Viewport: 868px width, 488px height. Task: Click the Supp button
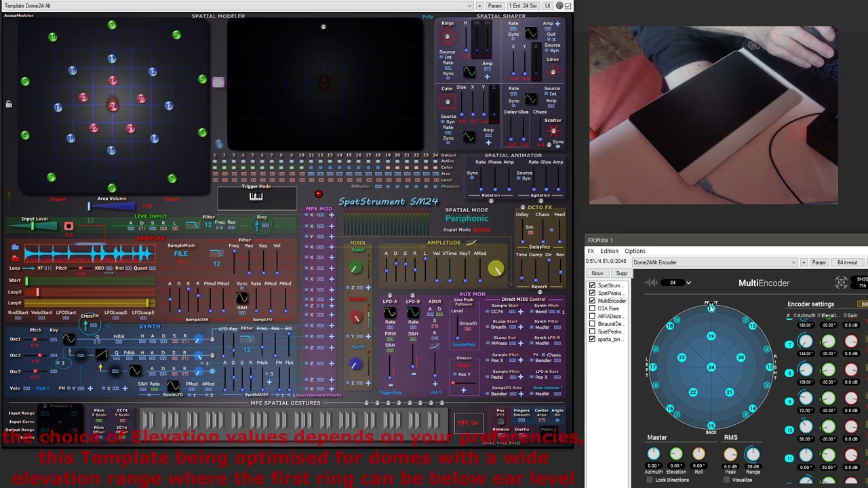click(x=622, y=274)
